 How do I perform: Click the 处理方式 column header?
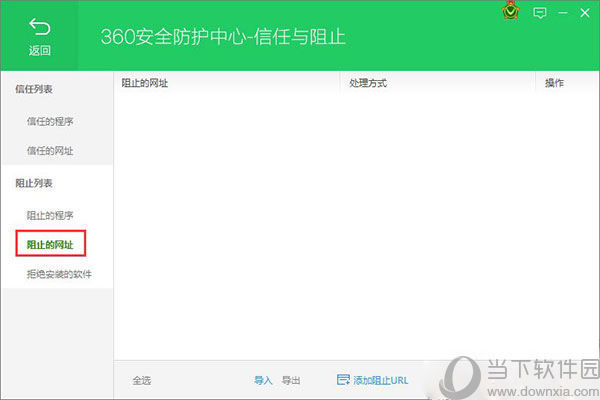tap(368, 83)
